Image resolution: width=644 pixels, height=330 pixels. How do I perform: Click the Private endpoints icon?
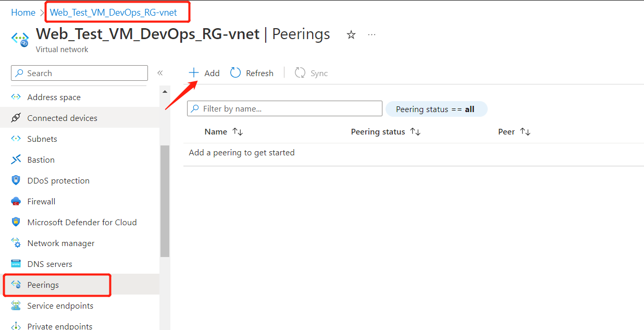click(x=16, y=326)
